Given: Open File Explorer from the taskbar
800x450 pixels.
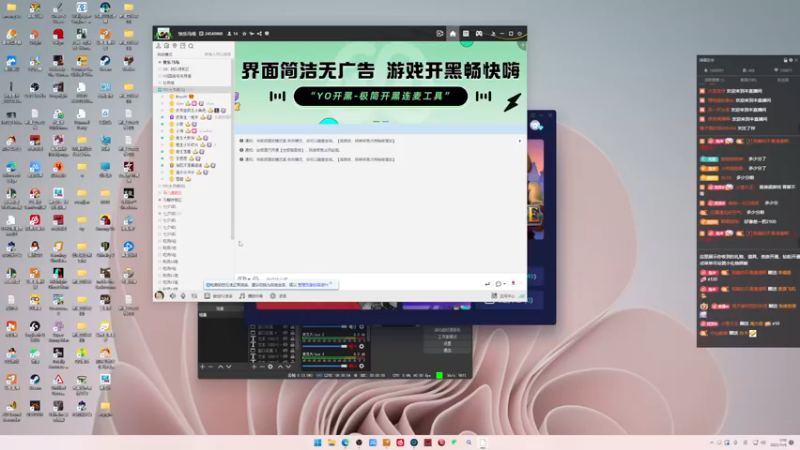Looking at the screenshot, I should pyautogui.click(x=331, y=442).
